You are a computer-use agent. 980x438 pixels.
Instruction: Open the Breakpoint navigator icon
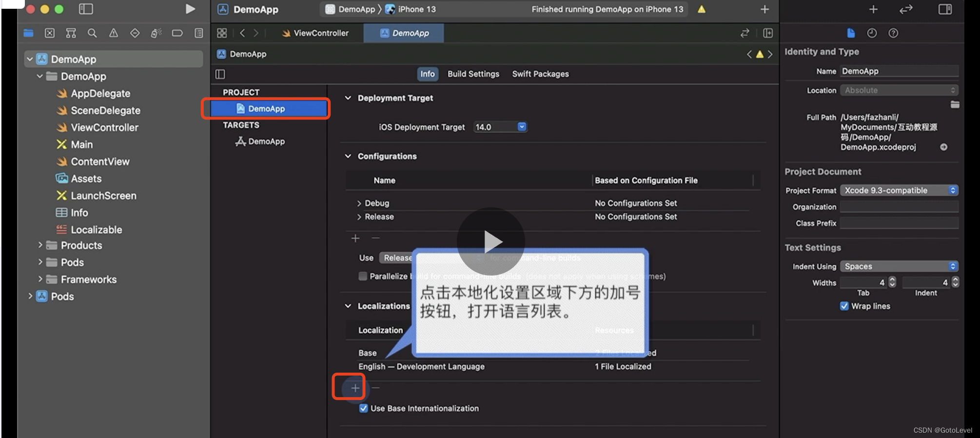click(177, 33)
